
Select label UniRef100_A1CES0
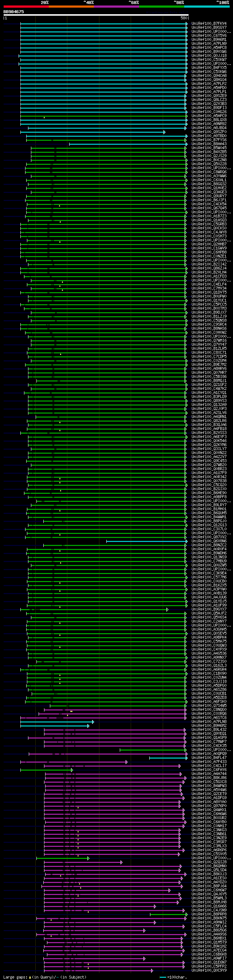[209, 878]
